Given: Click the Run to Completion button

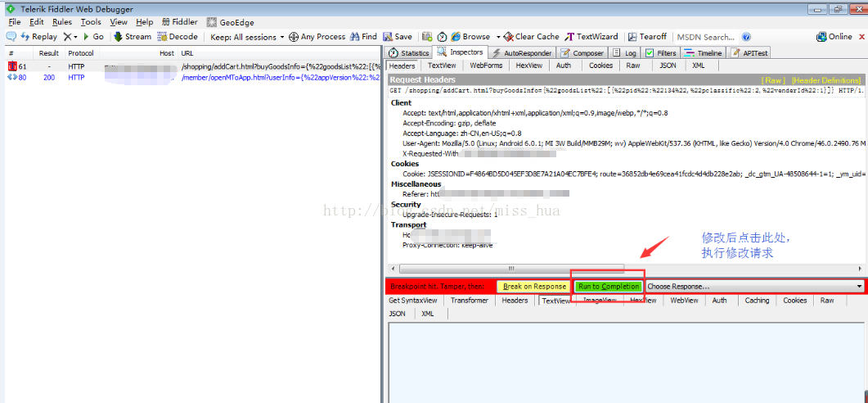Looking at the screenshot, I should (x=609, y=287).
